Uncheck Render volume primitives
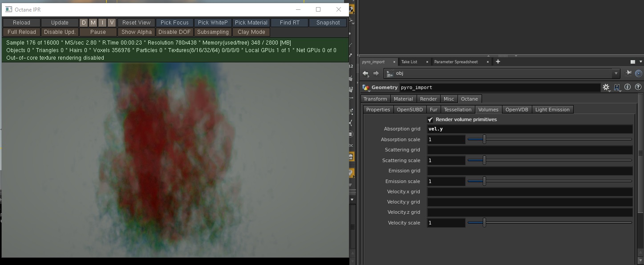 point(430,120)
